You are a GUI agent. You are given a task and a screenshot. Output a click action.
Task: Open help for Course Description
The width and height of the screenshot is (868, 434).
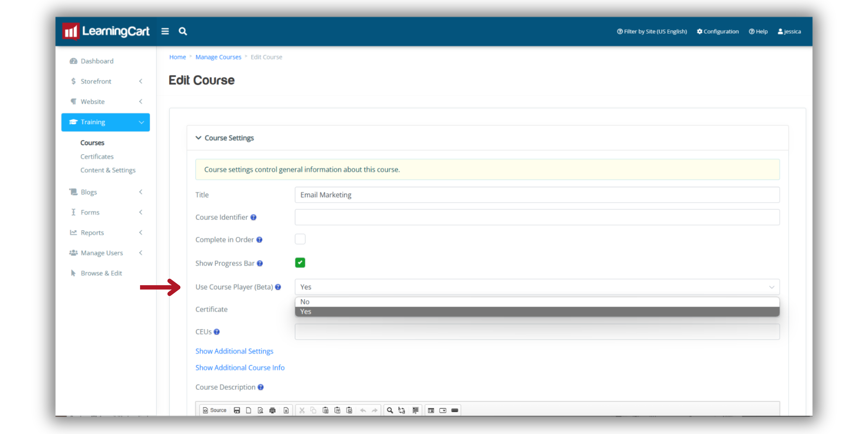pos(261,387)
